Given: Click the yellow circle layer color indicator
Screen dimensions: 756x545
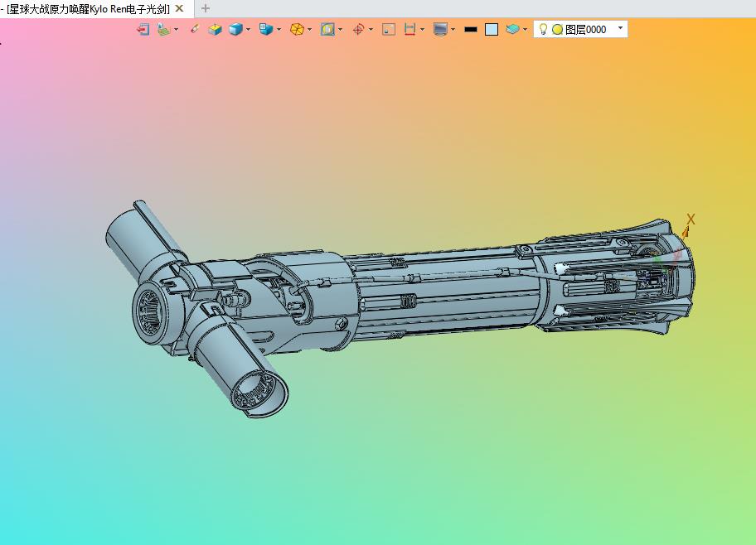Looking at the screenshot, I should tap(557, 29).
